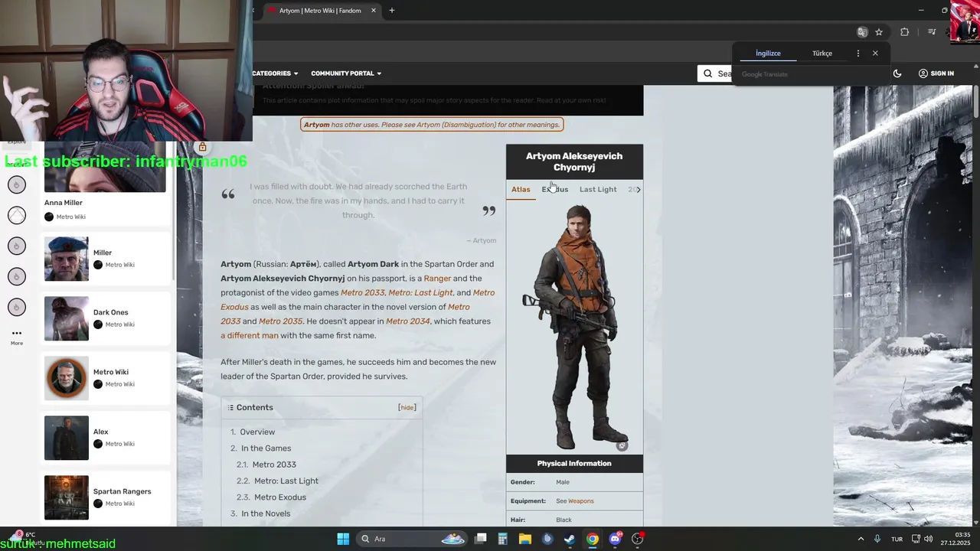Close the Google Translate popup
Screen dimensions: 980x551
(x=875, y=54)
